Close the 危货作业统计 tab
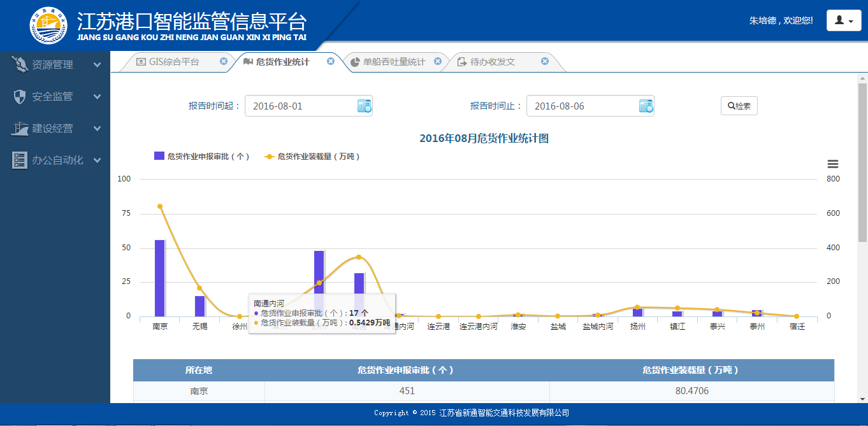868x426 pixels. 331,62
